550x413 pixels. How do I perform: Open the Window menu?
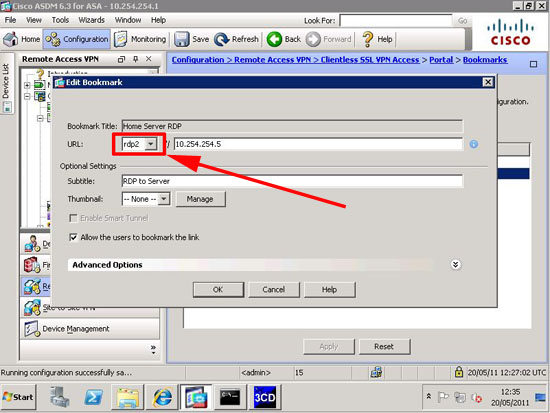(128, 20)
